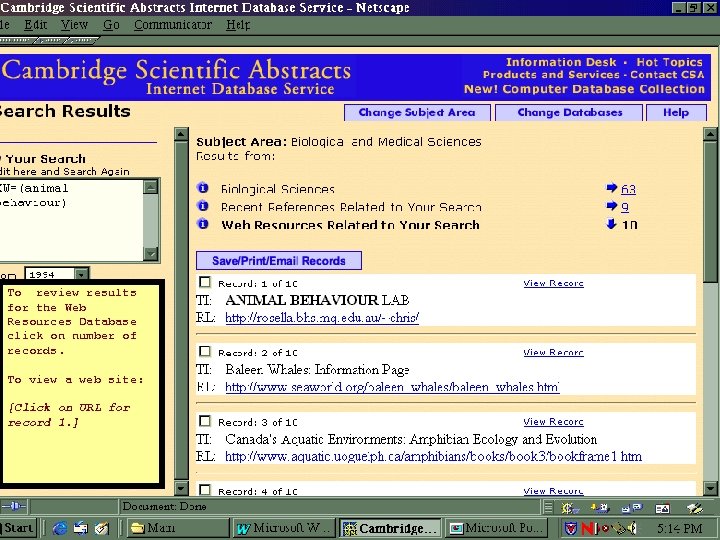Click down arrow of results frame scrollbar
This screenshot has width=720, height=540.
710,488
